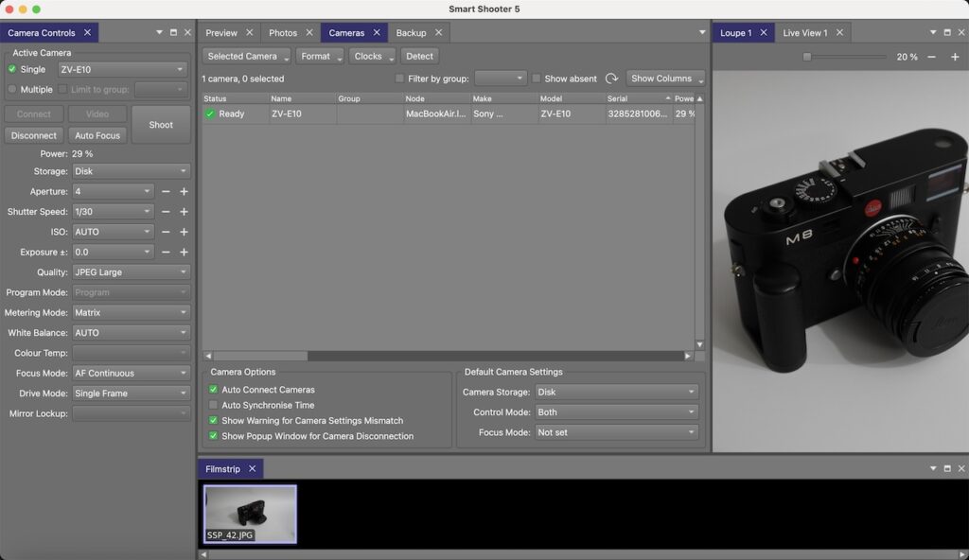Enable Filter by group checkbox
Image resolution: width=969 pixels, height=560 pixels.
(x=400, y=79)
